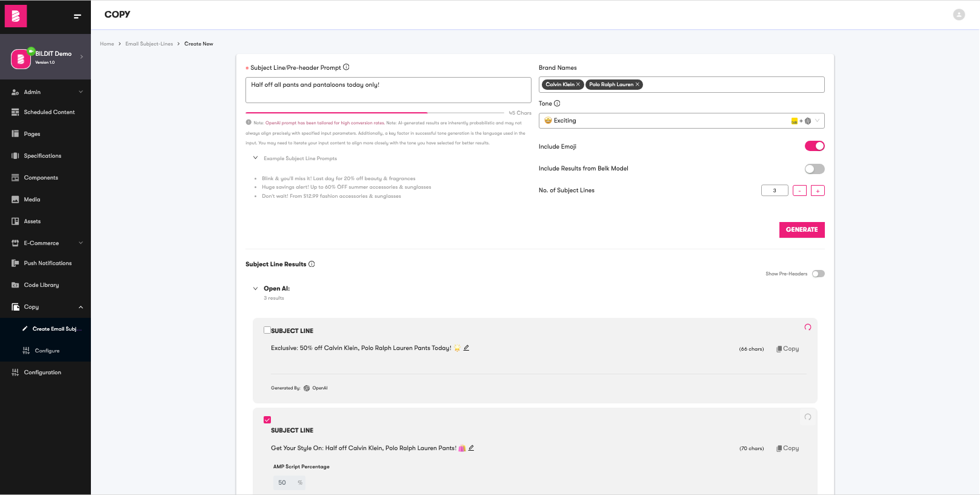Open Components in the sidebar
The height and width of the screenshot is (495, 980).
pos(45,178)
